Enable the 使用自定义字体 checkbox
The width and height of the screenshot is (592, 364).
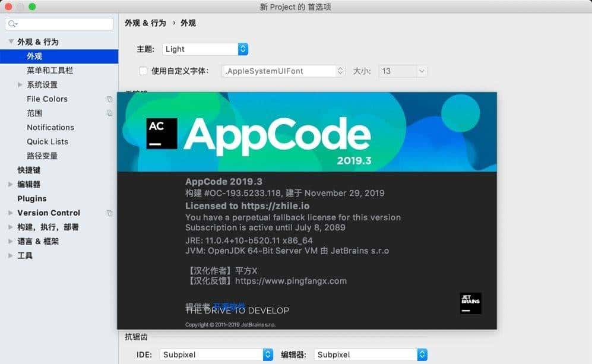(142, 70)
